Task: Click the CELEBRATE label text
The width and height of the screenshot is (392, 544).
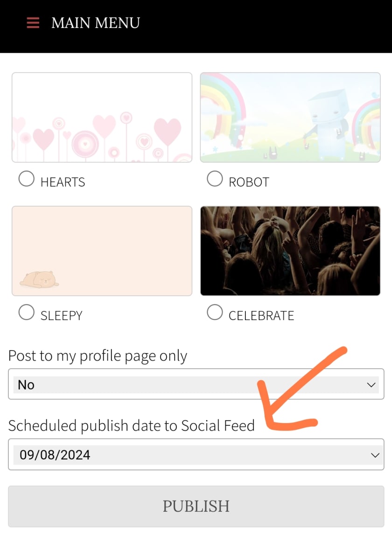Action: (x=261, y=316)
